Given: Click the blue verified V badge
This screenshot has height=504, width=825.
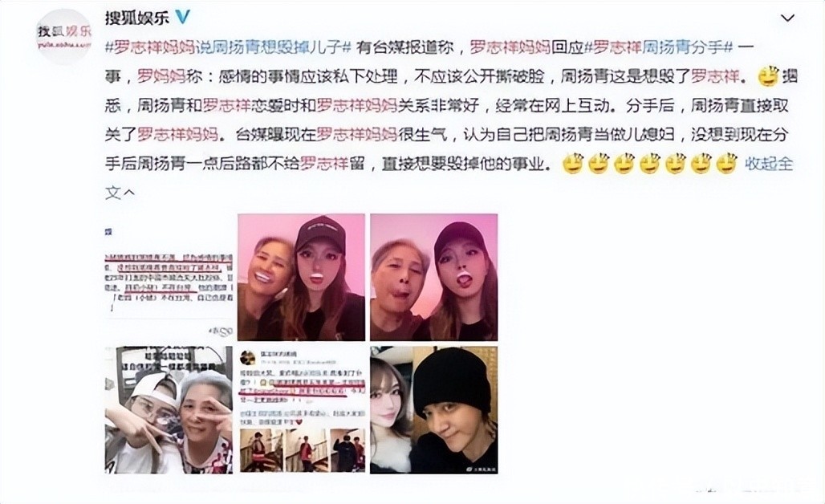Looking at the screenshot, I should tap(182, 17).
